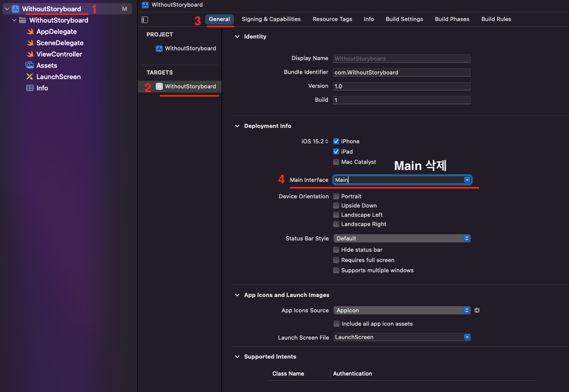Switch to Build Settings tab
This screenshot has width=569, height=392.
404,19
